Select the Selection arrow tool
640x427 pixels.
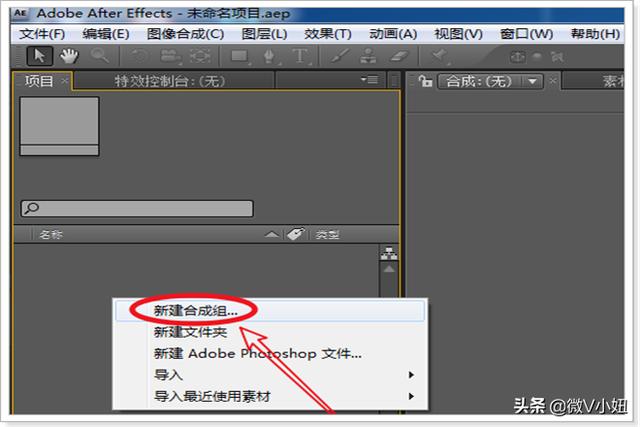(39, 55)
